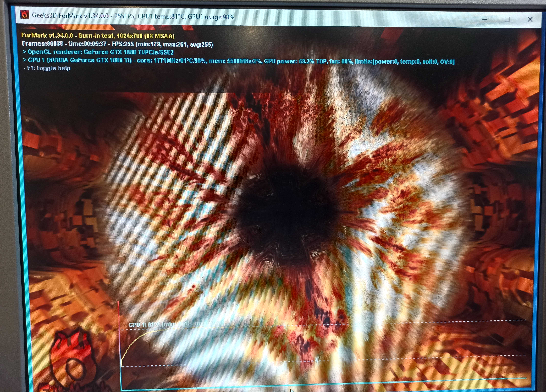Click the 'OpenGL renderer: GeForce GTX 1080 Ti' line
The height and width of the screenshot is (392, 546).
click(x=98, y=52)
